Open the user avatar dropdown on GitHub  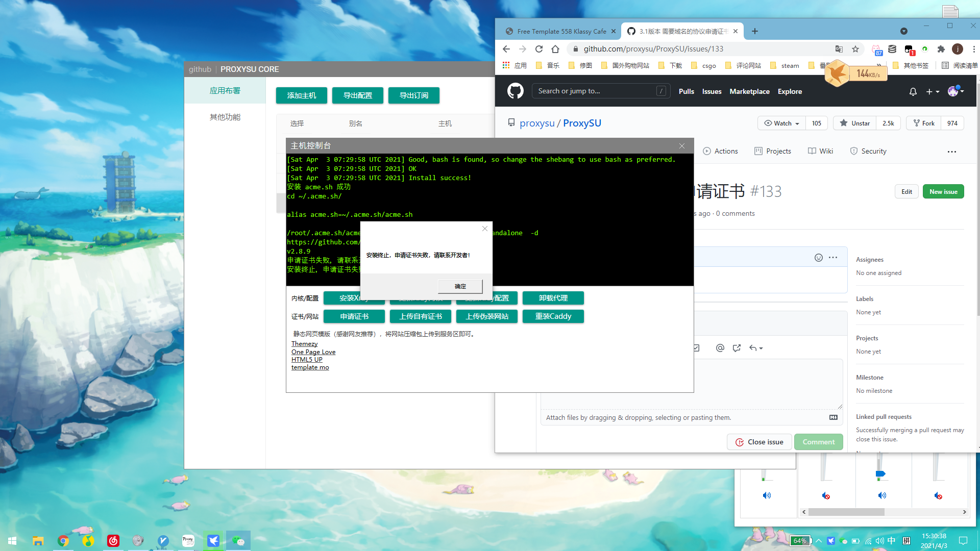pos(955,91)
